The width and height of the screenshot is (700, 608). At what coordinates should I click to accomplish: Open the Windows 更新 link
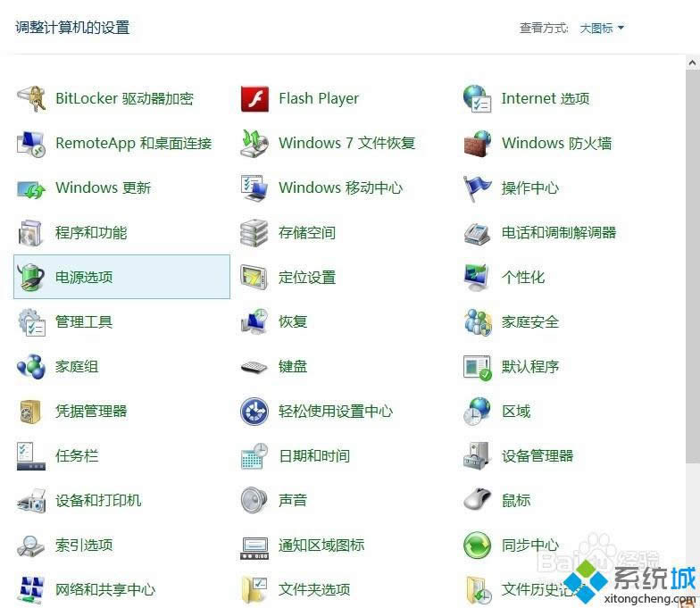[x=103, y=187]
